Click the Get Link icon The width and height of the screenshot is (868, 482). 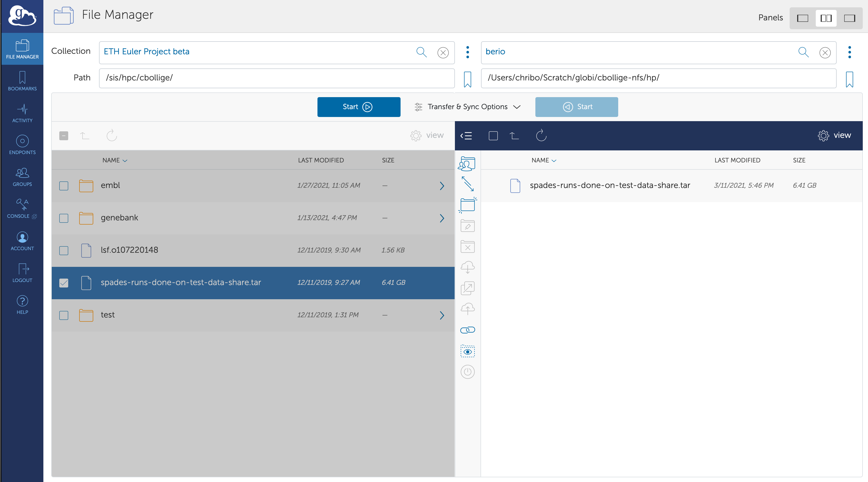(467, 330)
